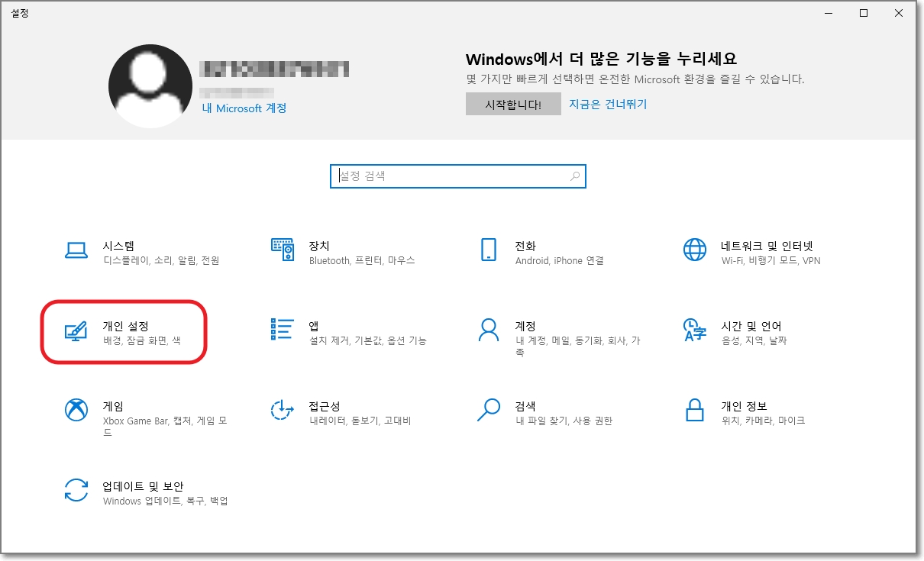Choose the 지금은 건너뛰기 link
This screenshot has width=924, height=561.
pyautogui.click(x=608, y=104)
